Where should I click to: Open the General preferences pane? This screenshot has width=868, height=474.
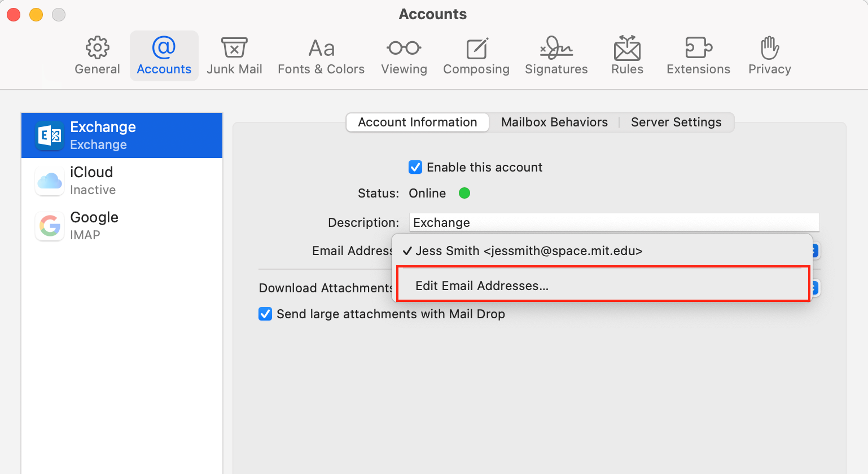click(97, 56)
